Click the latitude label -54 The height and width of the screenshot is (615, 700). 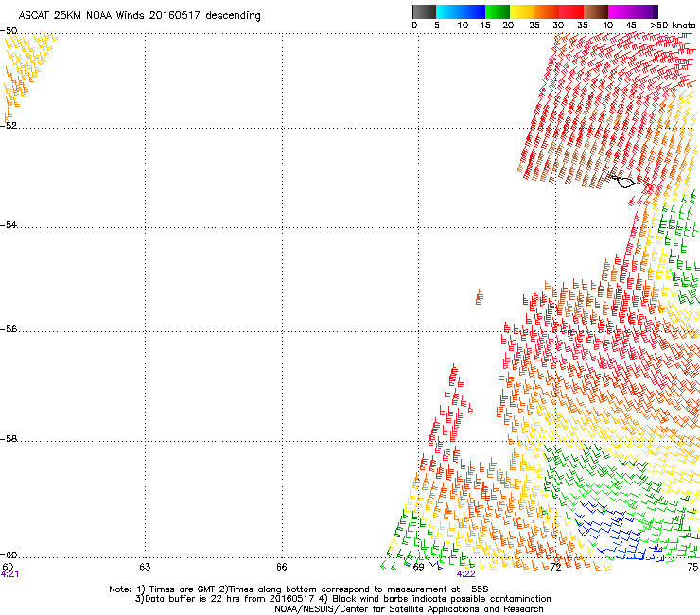tap(9, 224)
